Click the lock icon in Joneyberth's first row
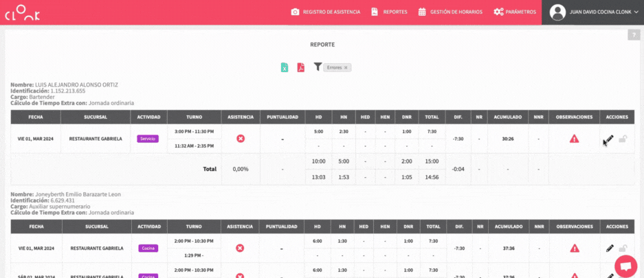Screen dimensions: 644x278 623,248
